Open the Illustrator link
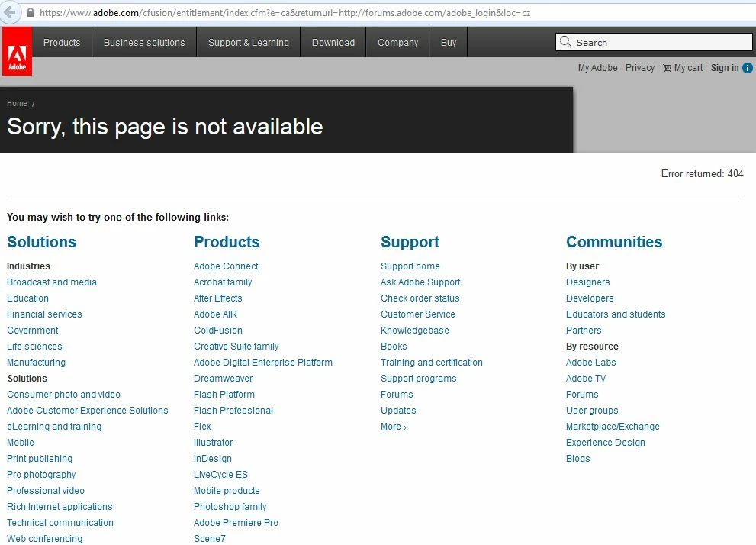Screen dimensions: 756x545 coord(213,442)
